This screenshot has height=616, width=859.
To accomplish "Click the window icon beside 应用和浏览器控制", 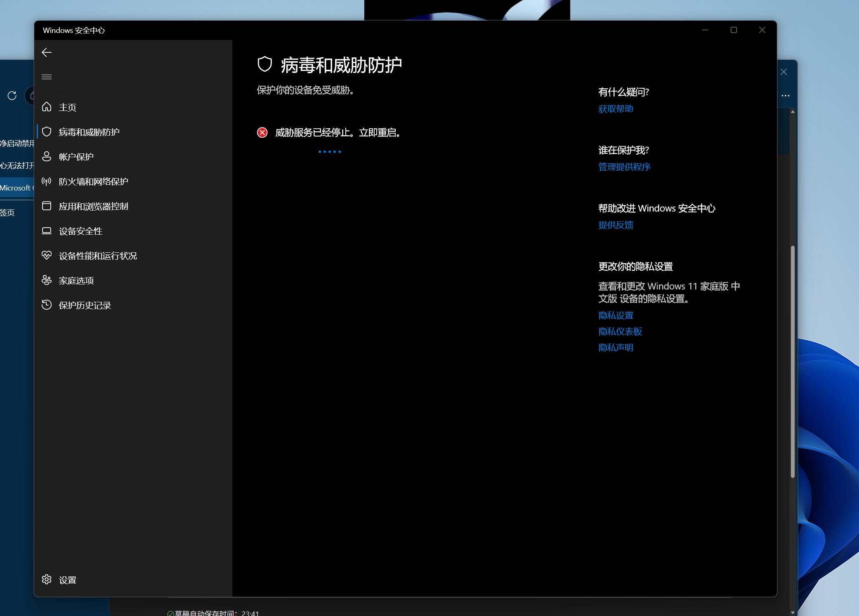I will [47, 206].
